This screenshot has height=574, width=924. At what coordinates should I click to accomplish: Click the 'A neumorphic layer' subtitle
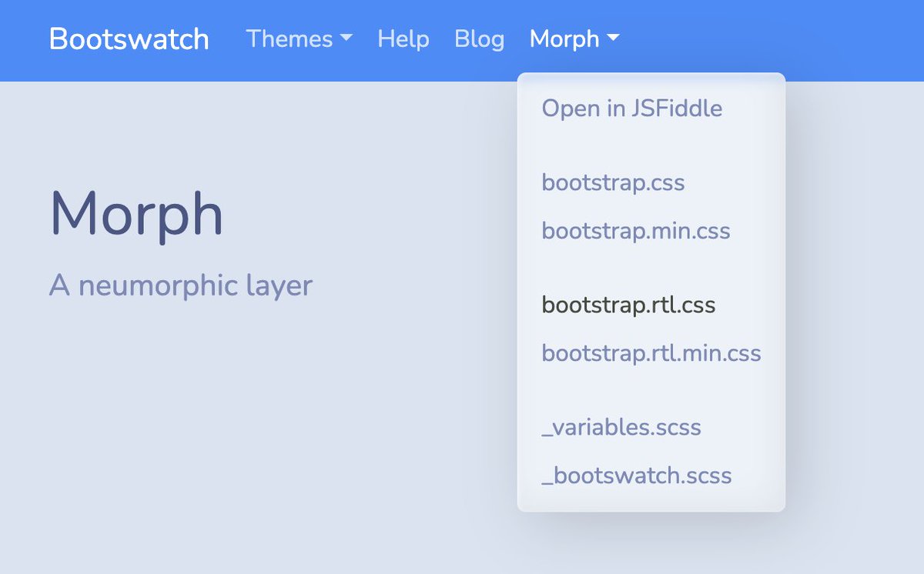click(x=181, y=285)
